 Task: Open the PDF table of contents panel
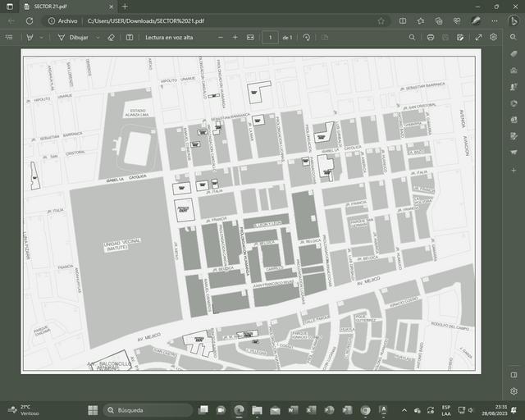pyautogui.click(x=9, y=37)
